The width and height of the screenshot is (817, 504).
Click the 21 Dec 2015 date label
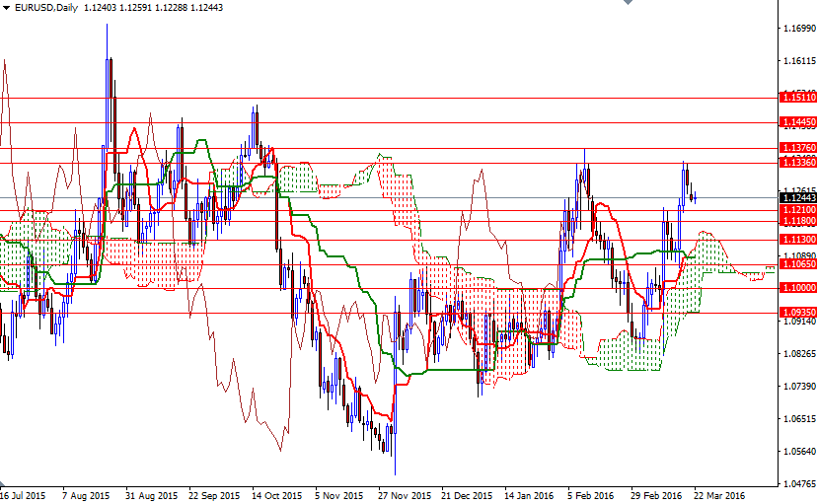(467, 496)
